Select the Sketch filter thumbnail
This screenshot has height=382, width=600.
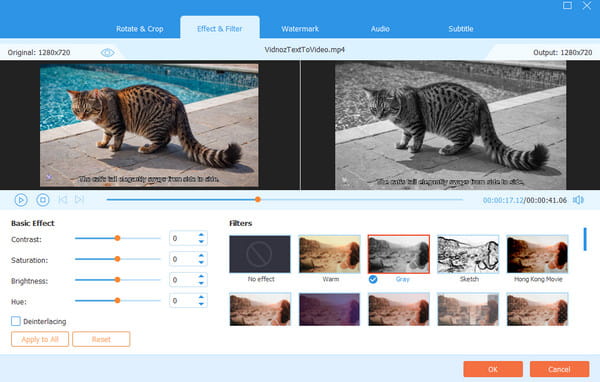coord(468,254)
